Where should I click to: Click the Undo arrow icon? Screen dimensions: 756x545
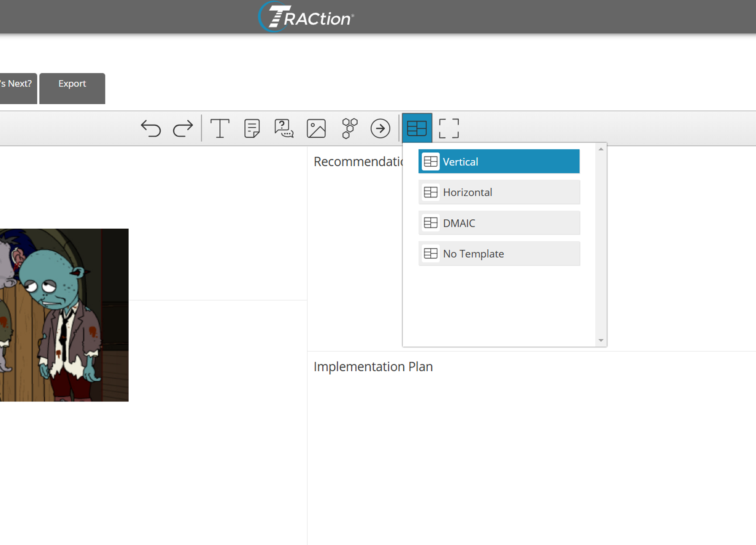[x=151, y=128]
